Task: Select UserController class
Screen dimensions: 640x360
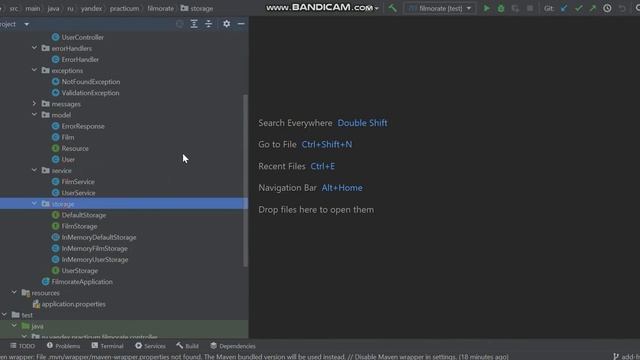Action: (x=82, y=37)
